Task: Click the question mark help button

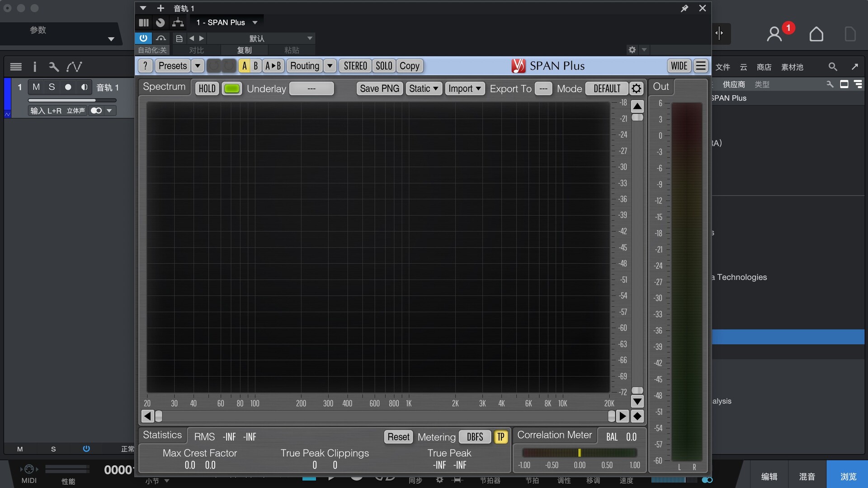Action: [145, 66]
